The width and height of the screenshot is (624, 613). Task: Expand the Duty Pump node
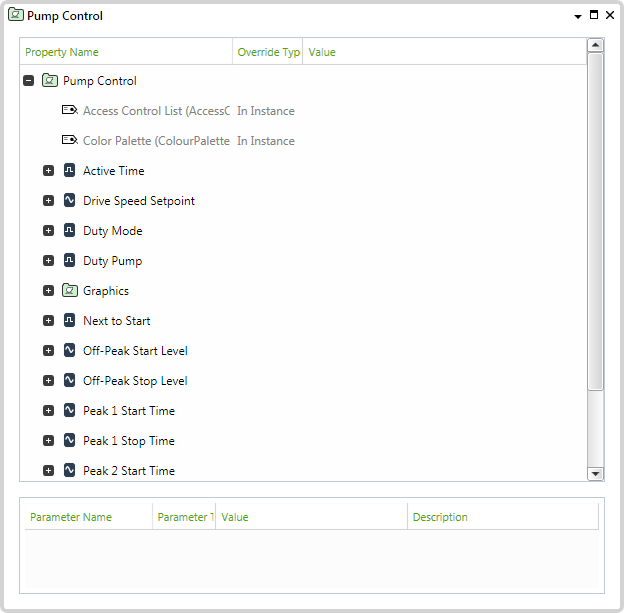click(49, 261)
